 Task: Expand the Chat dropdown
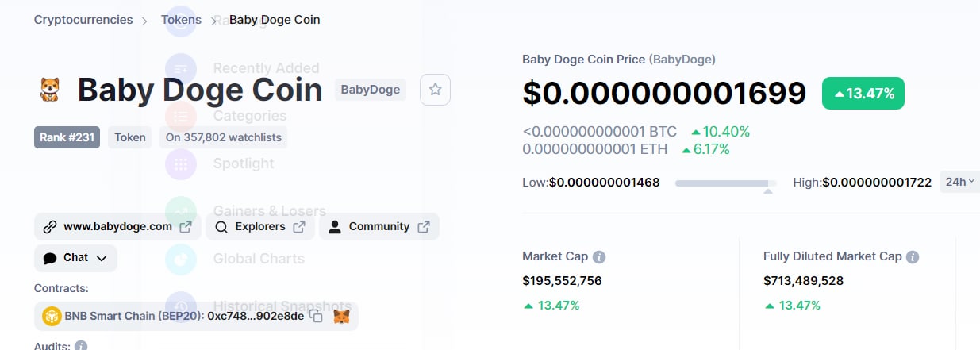tap(75, 258)
